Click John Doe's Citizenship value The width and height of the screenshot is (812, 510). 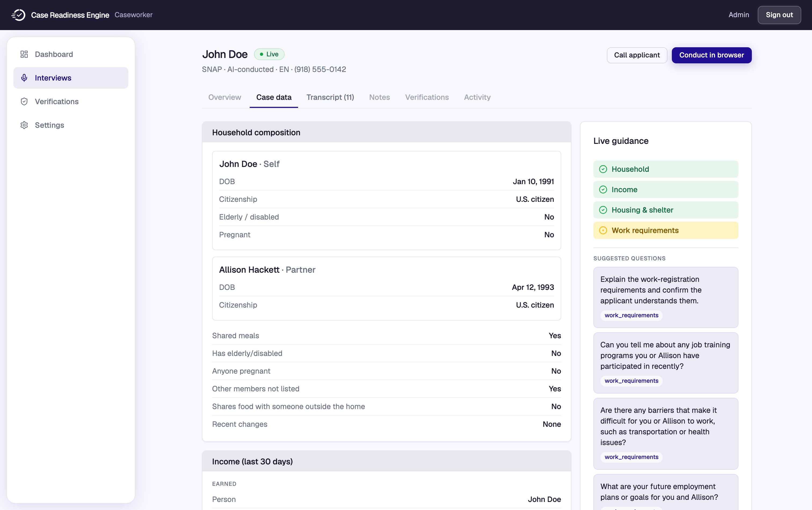535,199
